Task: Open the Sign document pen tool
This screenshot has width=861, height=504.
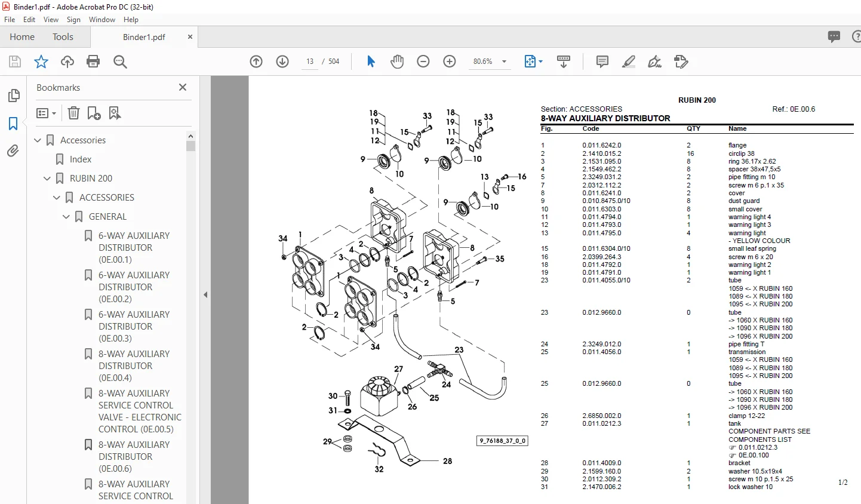Action: tap(655, 62)
